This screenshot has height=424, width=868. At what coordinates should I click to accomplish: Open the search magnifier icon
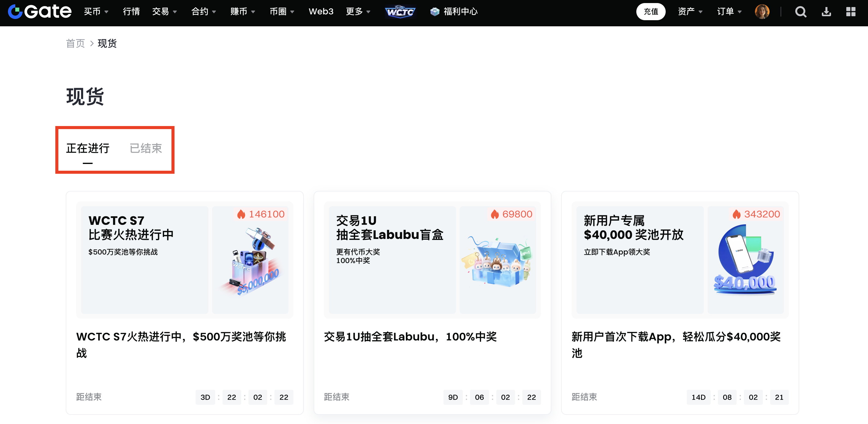(801, 12)
